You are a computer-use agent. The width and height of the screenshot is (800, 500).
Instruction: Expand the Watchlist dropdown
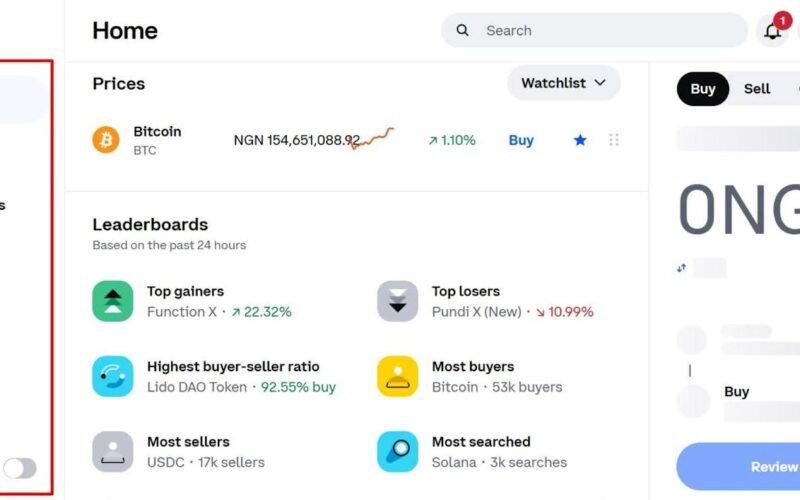(564, 83)
